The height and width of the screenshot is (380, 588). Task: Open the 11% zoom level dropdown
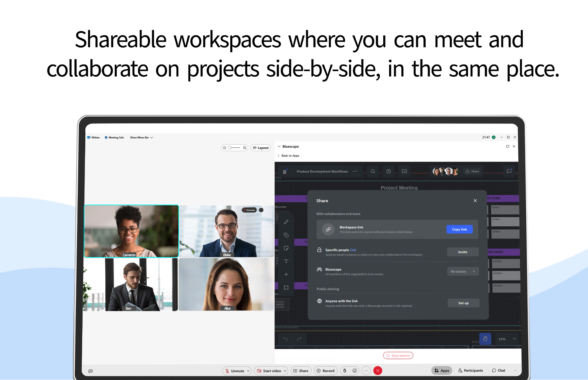point(507,339)
